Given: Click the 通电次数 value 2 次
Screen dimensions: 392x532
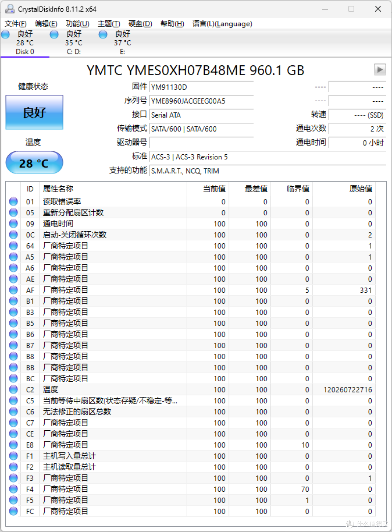Looking at the screenshot, I should (x=358, y=129).
